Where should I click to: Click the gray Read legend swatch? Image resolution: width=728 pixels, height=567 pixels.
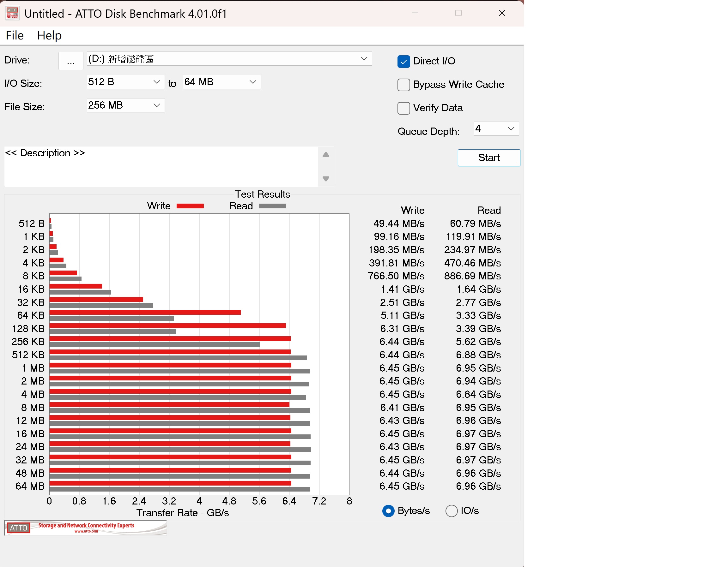273,206
